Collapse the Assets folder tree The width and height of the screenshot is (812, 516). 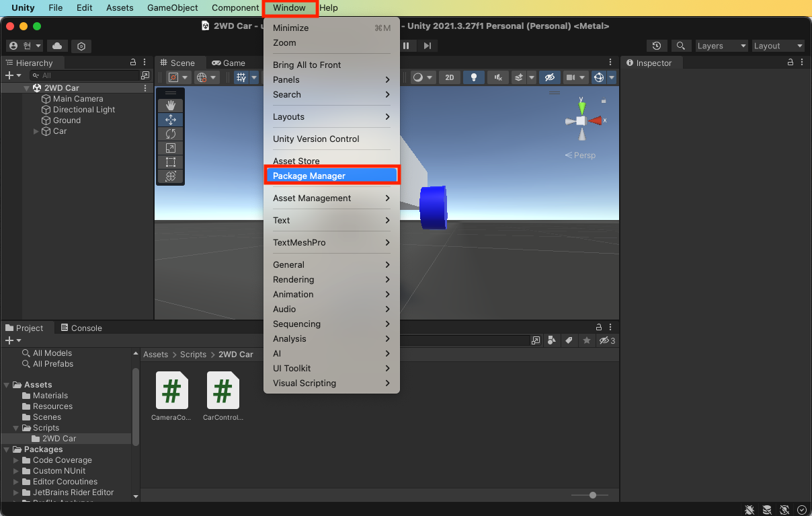[x=7, y=385]
